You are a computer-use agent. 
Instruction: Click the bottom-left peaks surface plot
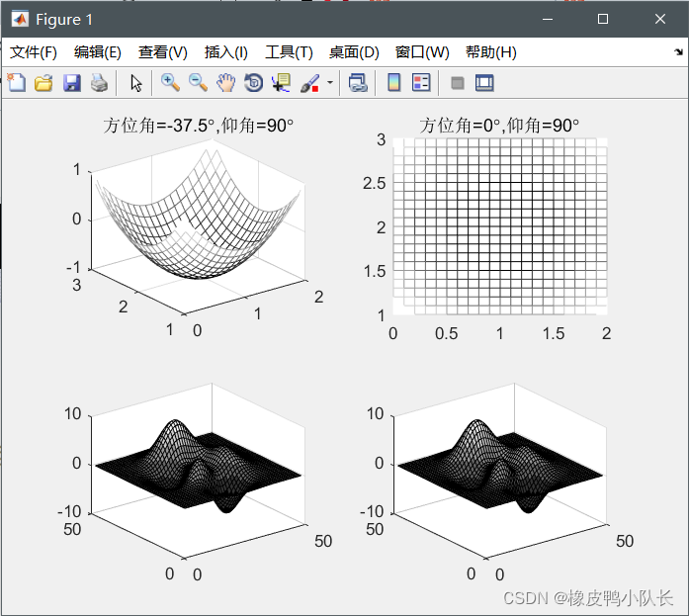(x=198, y=470)
